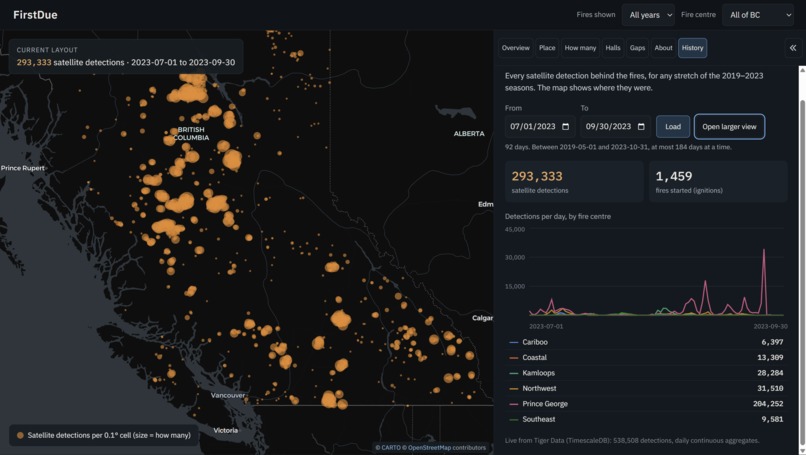806x455 pixels.
Task: Click the Southeast legend row label
Action: click(x=539, y=420)
